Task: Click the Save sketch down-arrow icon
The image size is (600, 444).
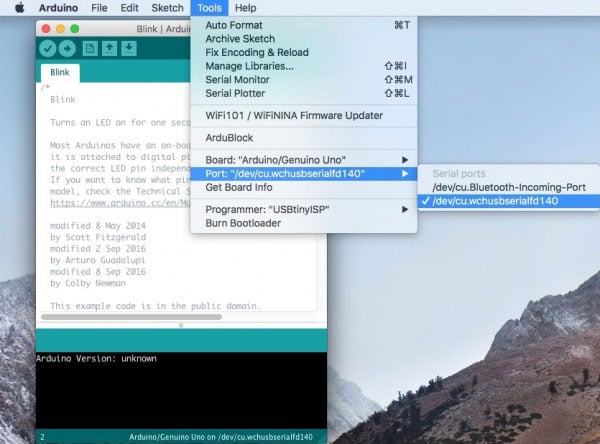Action: (x=129, y=49)
